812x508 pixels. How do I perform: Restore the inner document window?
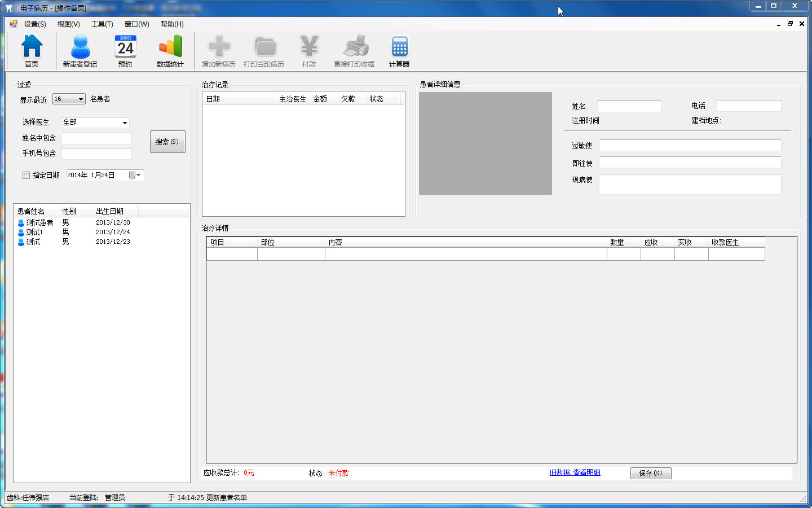(791, 24)
